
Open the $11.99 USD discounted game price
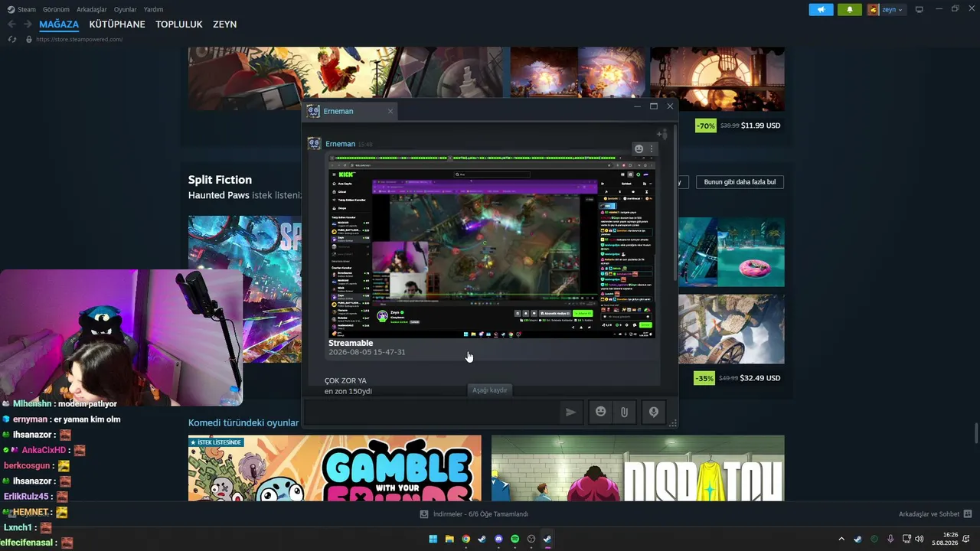click(761, 126)
